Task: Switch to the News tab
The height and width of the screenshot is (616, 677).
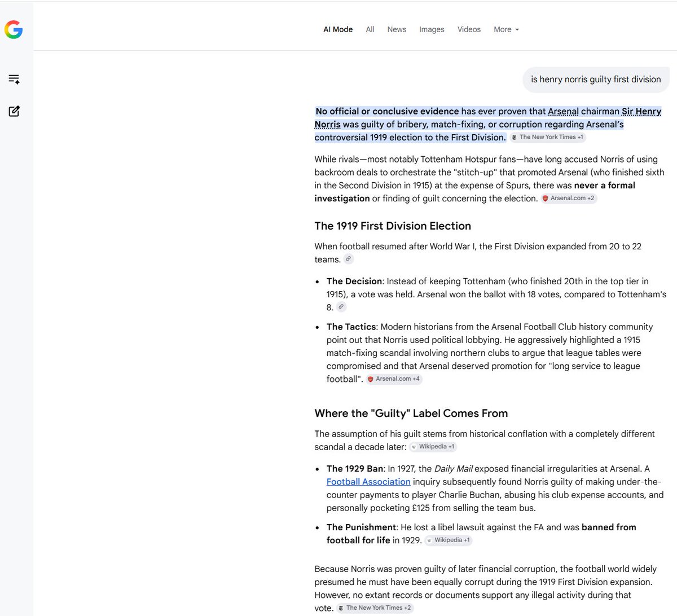Action: [397, 29]
